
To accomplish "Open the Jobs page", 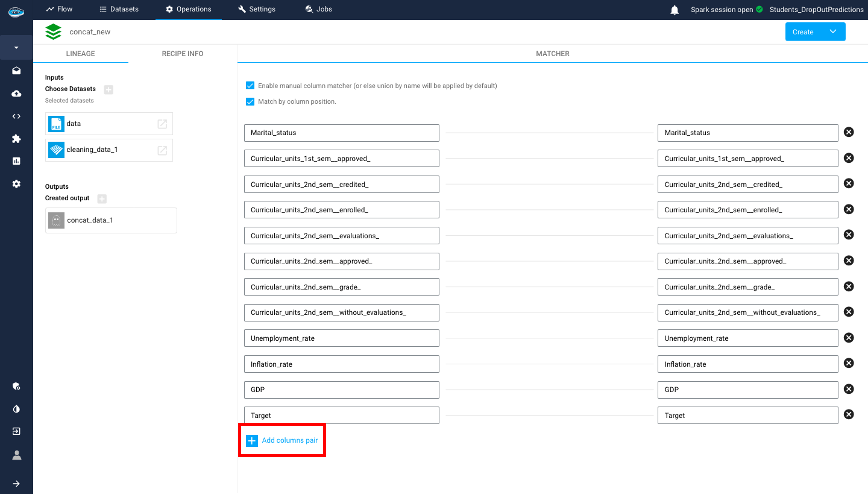I will (318, 9).
